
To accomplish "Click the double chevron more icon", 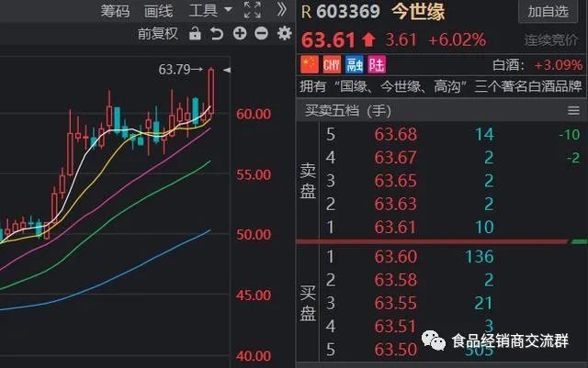I will pyautogui.click(x=282, y=10).
